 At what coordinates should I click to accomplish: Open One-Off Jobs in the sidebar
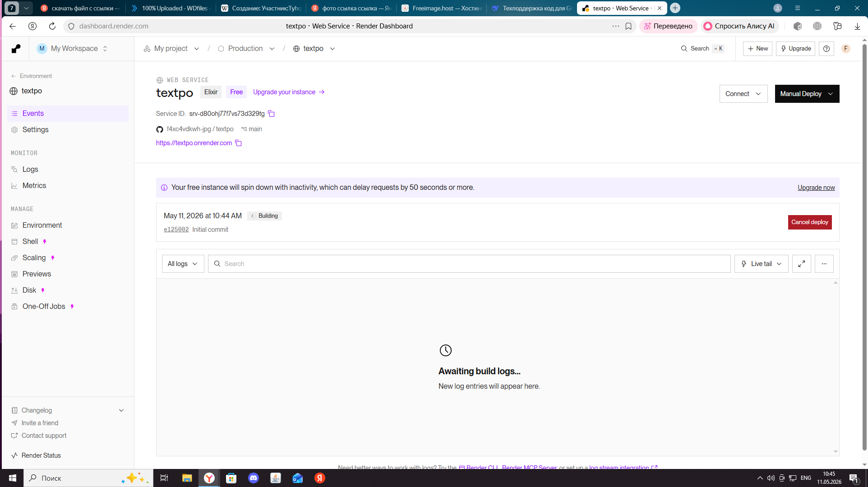coord(68,307)
